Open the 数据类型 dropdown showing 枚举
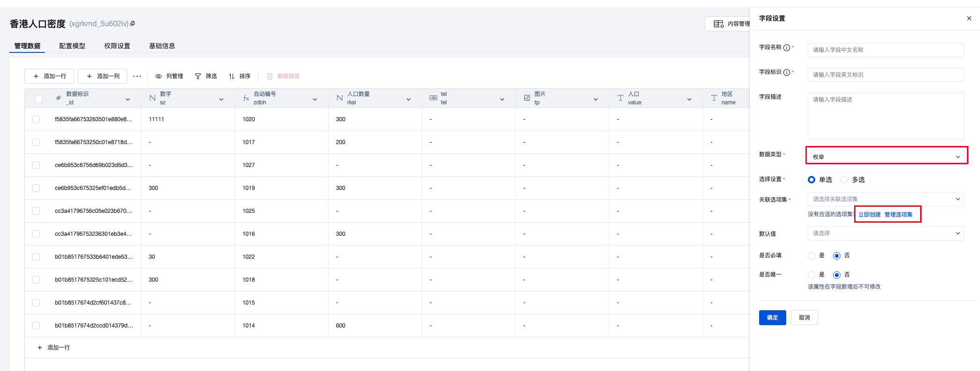 (886, 157)
